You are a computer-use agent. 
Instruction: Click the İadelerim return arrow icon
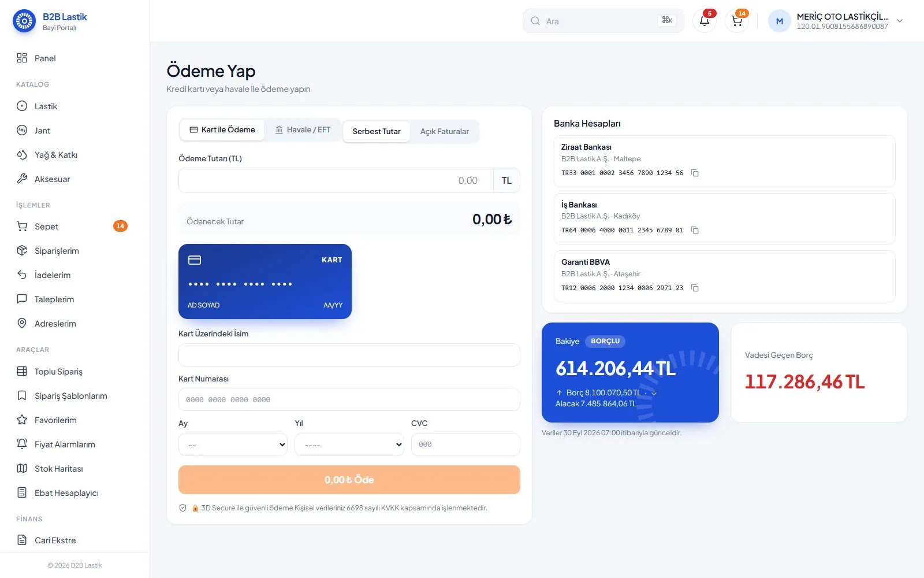click(x=22, y=275)
